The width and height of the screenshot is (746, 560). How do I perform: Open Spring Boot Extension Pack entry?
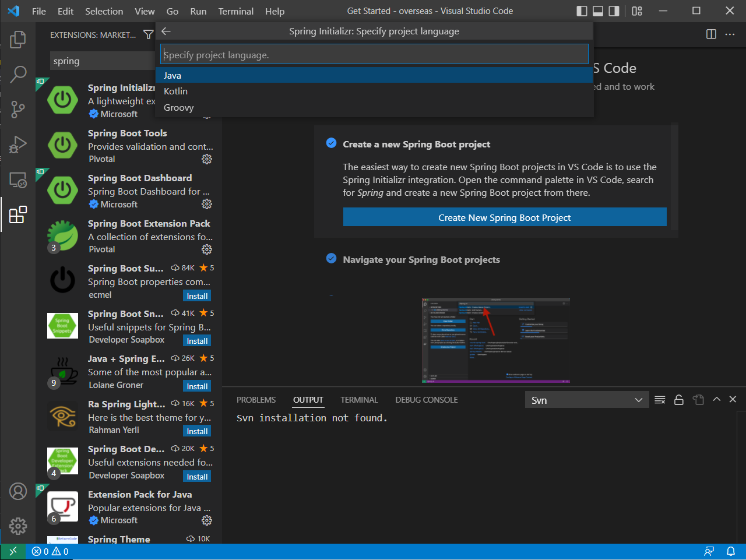[x=129, y=236]
